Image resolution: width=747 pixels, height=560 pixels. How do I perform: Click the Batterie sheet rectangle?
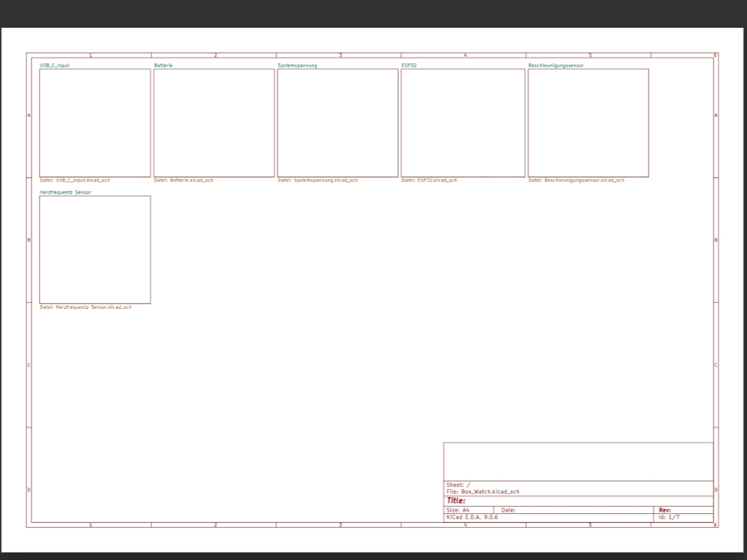pos(214,123)
